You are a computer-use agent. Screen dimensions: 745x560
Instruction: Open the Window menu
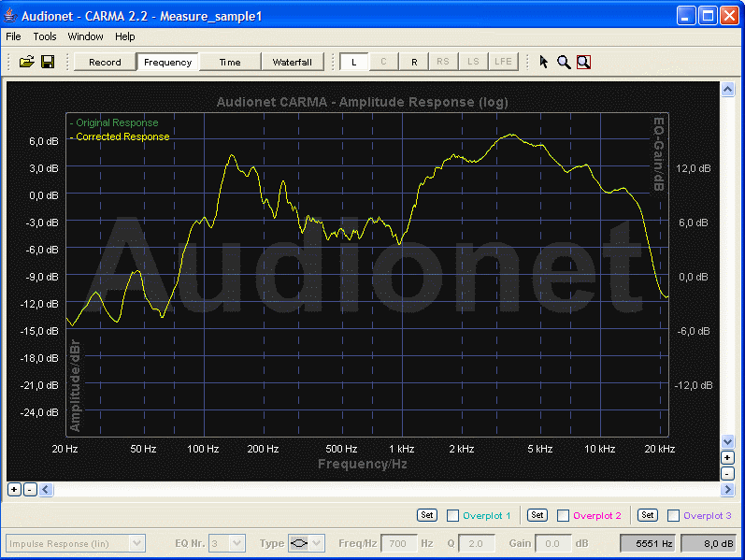(x=85, y=36)
